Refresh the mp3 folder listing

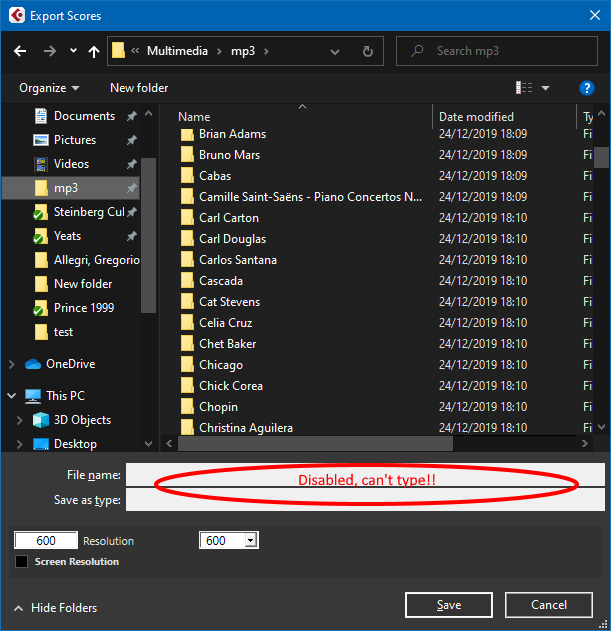coord(367,51)
